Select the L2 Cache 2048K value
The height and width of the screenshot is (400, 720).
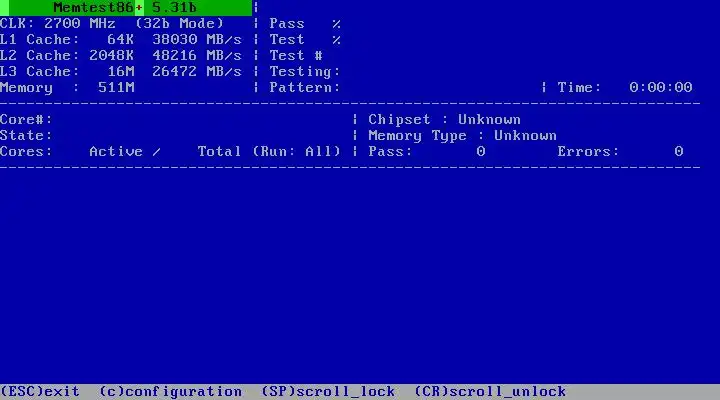(x=112, y=56)
